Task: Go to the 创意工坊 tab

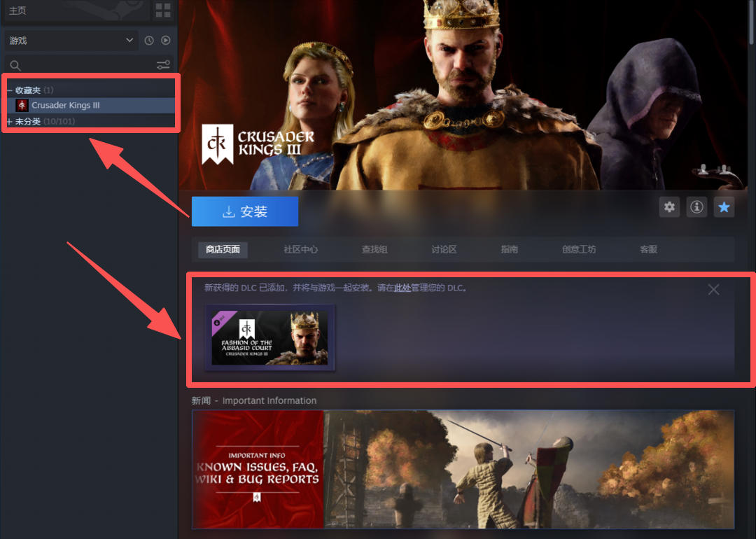Action: tap(579, 249)
